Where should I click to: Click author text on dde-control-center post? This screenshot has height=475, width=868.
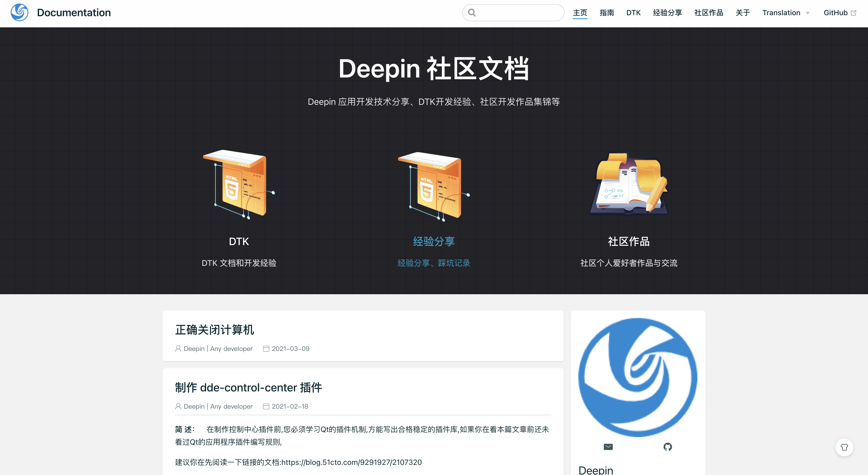[x=218, y=406]
